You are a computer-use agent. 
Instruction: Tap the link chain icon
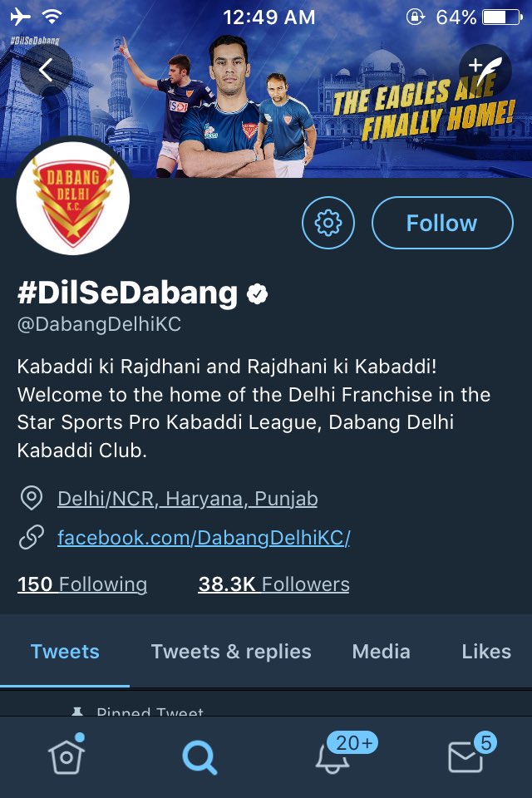click(31, 538)
